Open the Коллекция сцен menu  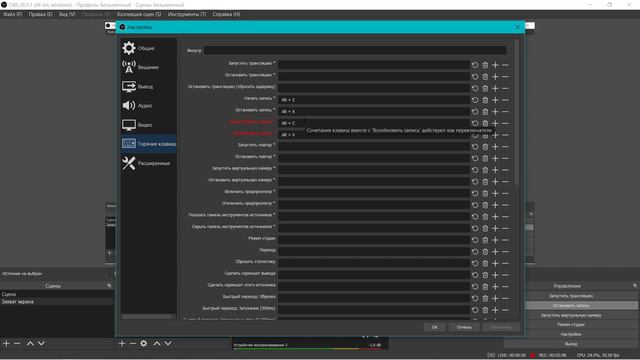point(139,14)
